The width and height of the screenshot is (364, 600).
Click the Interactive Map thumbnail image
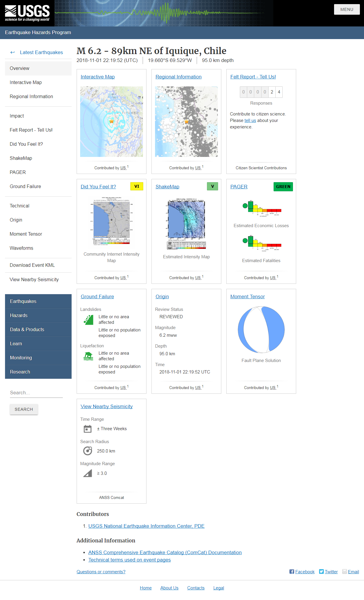point(112,122)
